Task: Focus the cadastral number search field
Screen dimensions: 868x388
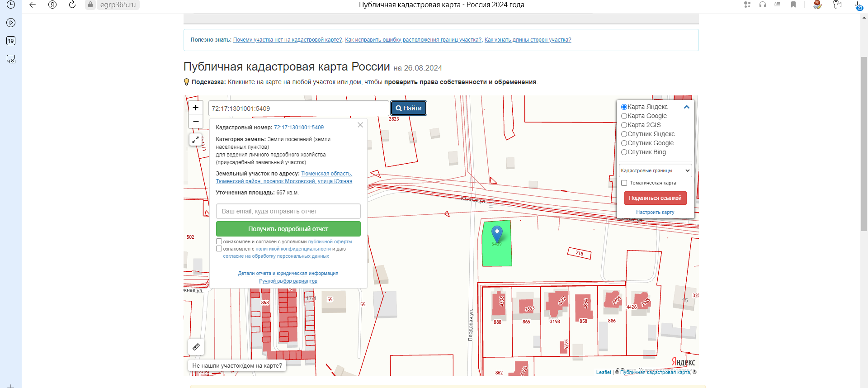Action: tap(299, 109)
